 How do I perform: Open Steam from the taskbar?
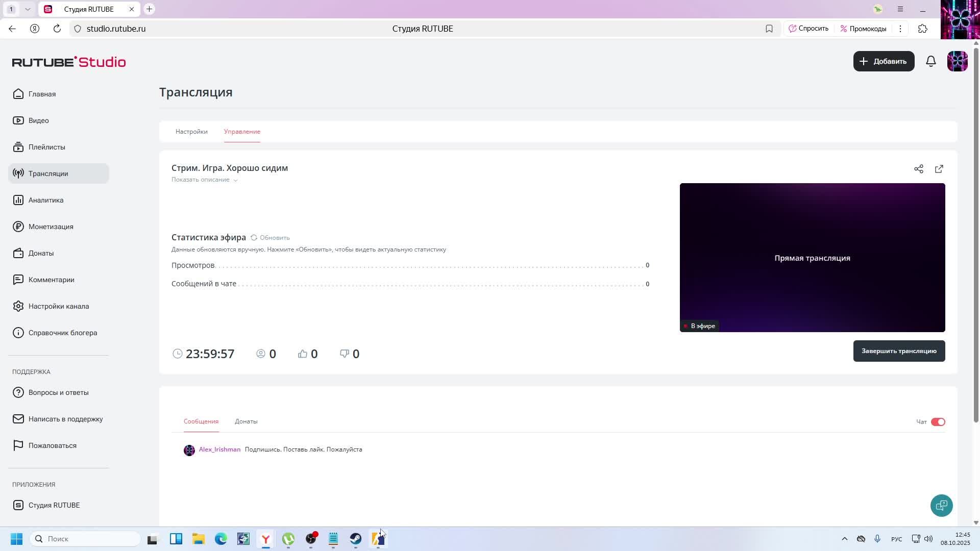point(356,539)
